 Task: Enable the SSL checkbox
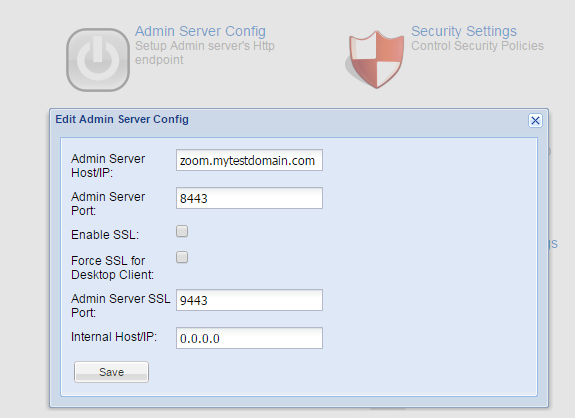pos(182,231)
